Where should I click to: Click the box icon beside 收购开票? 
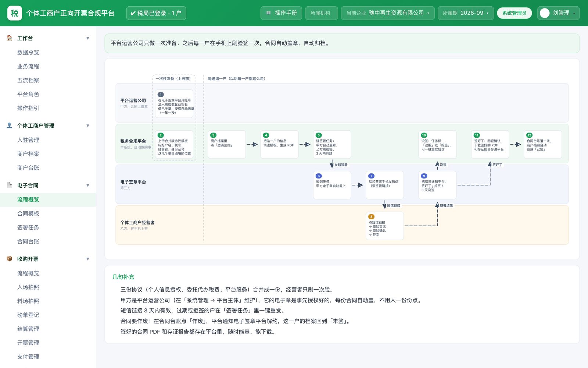[x=10, y=259]
